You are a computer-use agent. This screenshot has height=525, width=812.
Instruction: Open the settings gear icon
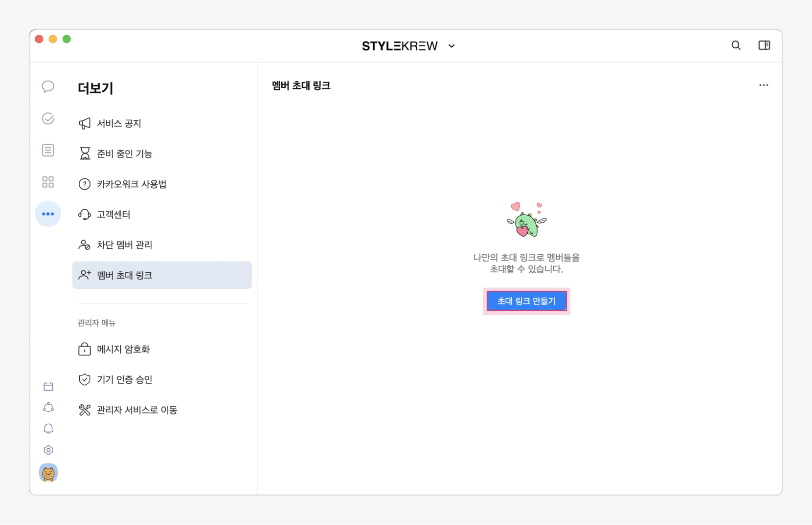[x=48, y=450]
